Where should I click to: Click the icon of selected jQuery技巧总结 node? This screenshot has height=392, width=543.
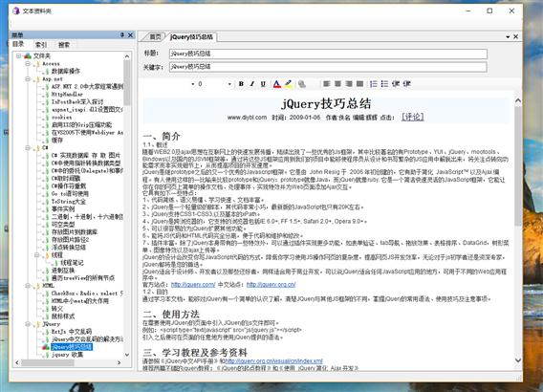pos(46,347)
